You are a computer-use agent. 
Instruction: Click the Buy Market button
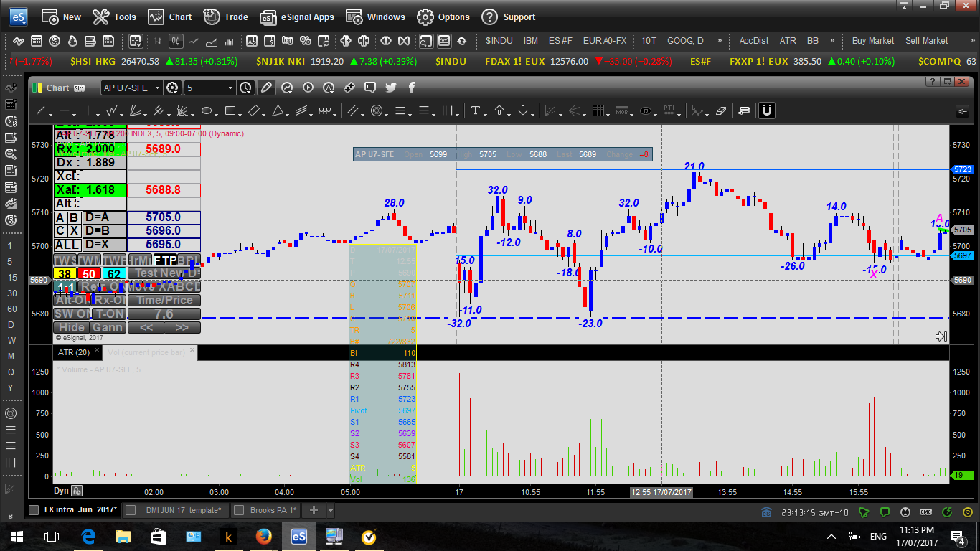[x=873, y=41]
